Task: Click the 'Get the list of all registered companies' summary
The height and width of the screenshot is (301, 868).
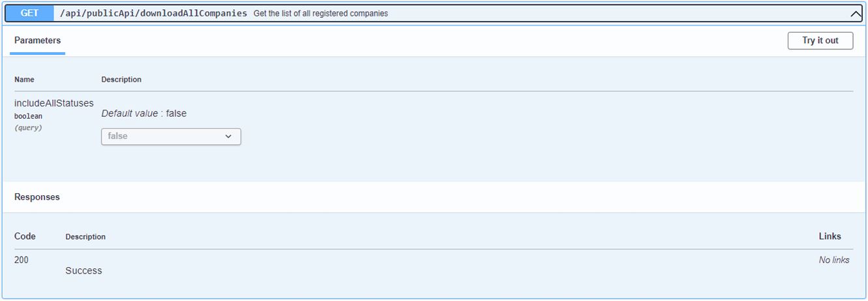Action: (321, 13)
